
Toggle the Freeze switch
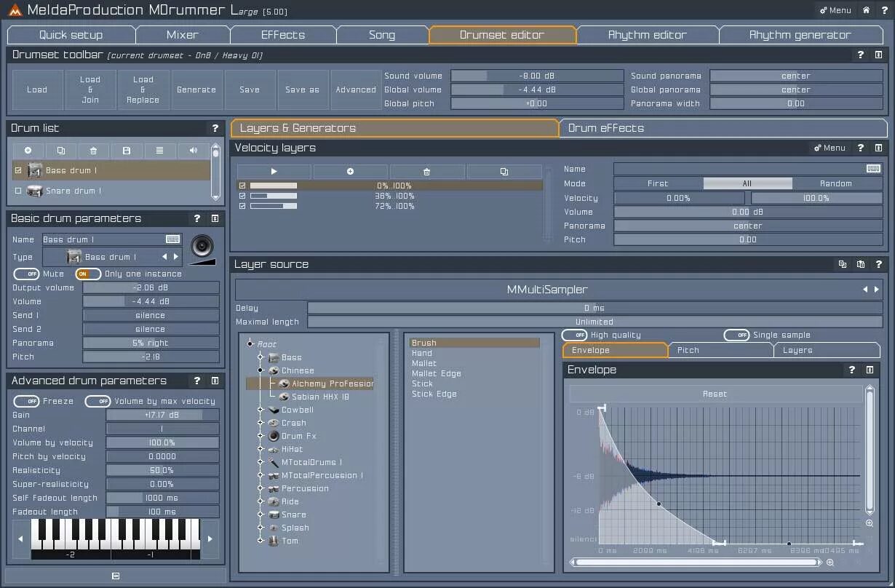[27, 401]
